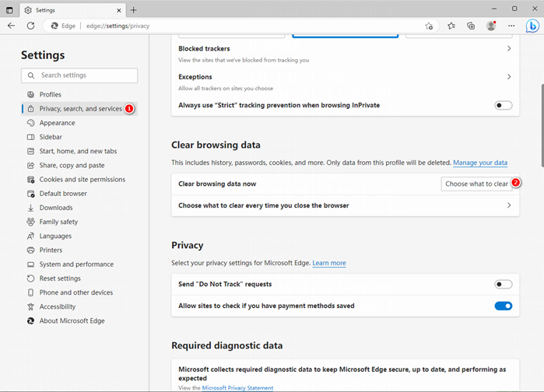Image resolution: width=544 pixels, height=392 pixels.
Task: Refresh the settings page
Action: click(31, 26)
